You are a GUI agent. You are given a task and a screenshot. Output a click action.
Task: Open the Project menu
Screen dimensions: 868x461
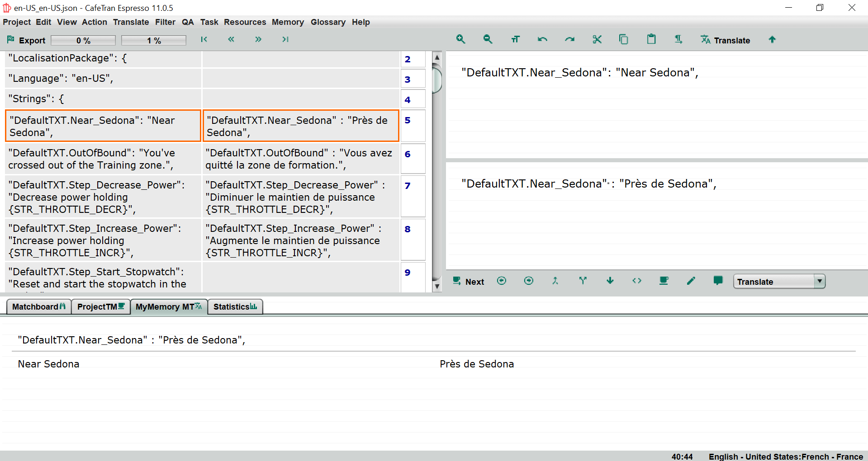click(17, 22)
